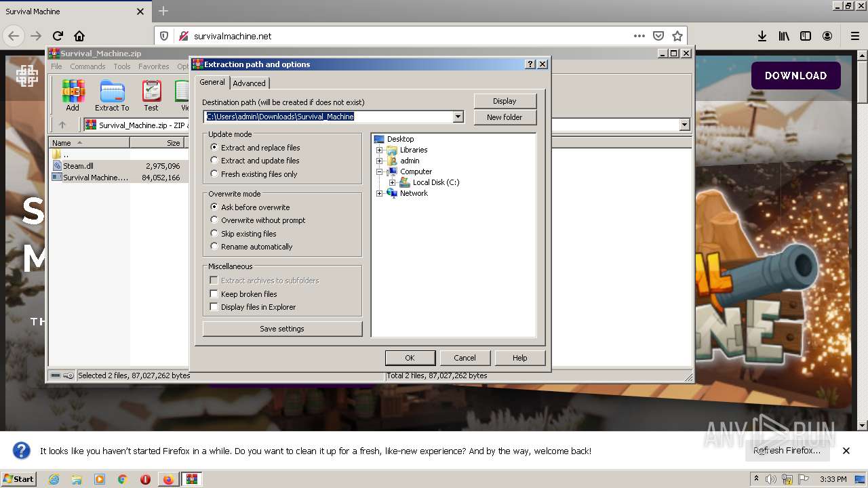The image size is (868, 488).
Task: Open a new Firefox tab
Action: coord(163,11)
